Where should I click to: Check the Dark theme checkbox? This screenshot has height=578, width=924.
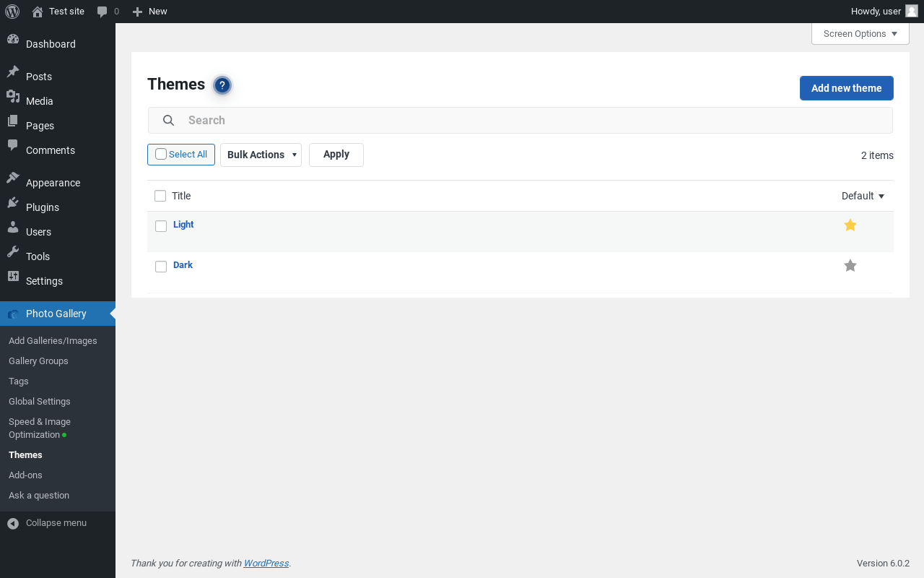161,267
